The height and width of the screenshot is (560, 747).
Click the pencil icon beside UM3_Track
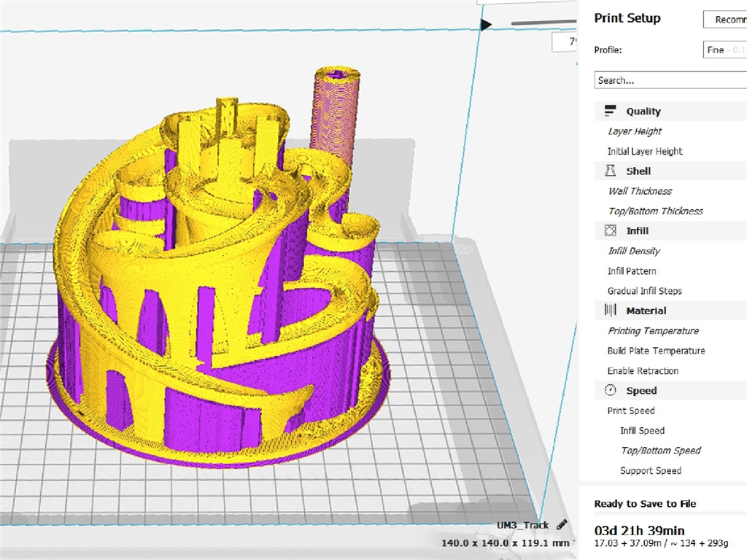pos(562,525)
